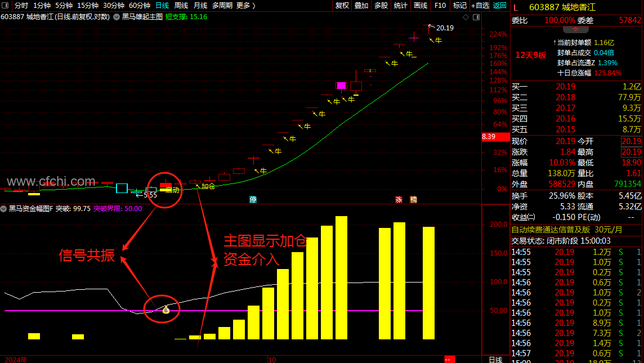This screenshot has height=363, width=644.
Task: Click the 12天9板 label
Action: [531, 56]
